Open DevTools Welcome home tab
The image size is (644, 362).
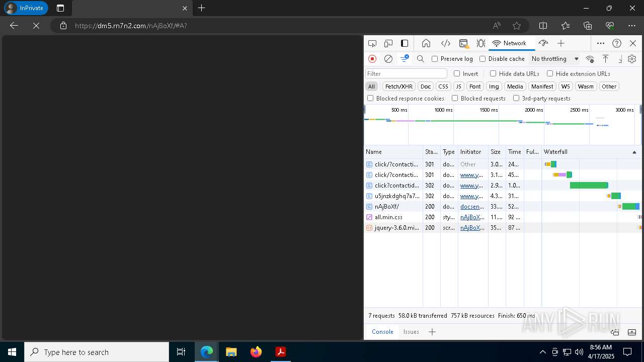[426, 43]
